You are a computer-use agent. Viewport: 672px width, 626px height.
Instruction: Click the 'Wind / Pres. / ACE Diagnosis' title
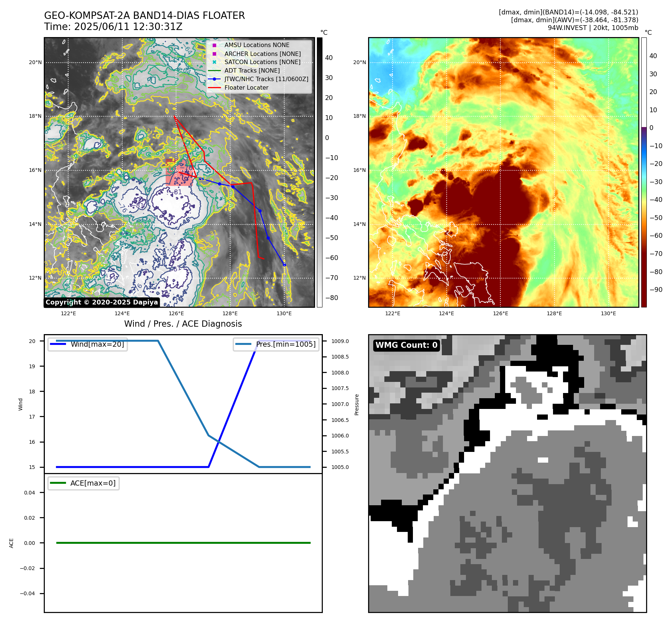[183, 324]
